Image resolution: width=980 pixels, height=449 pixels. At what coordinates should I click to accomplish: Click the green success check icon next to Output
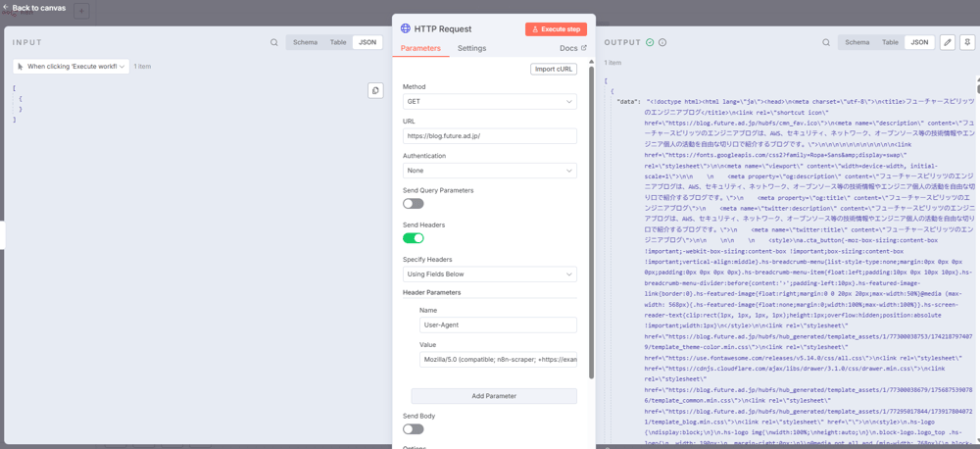650,42
